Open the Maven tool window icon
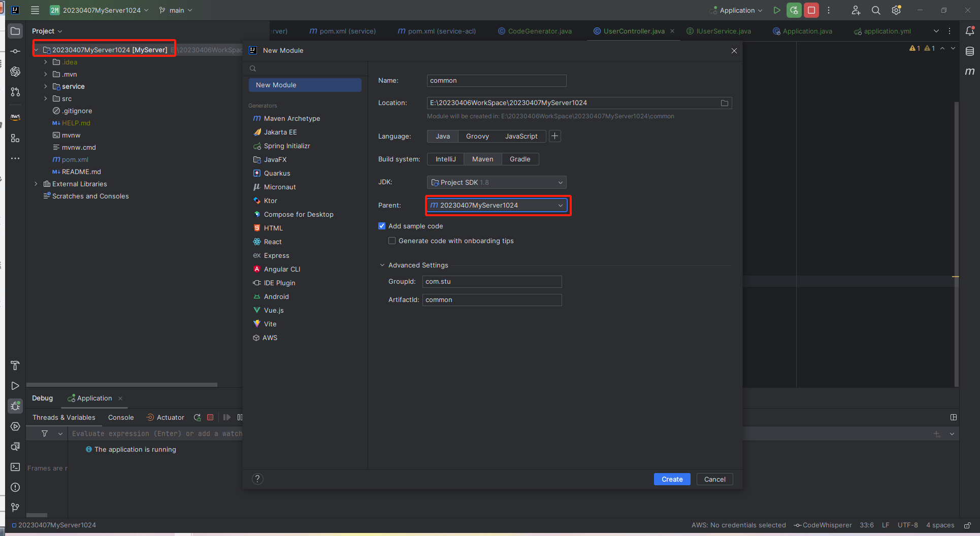Image resolution: width=980 pixels, height=536 pixels. coord(970,72)
